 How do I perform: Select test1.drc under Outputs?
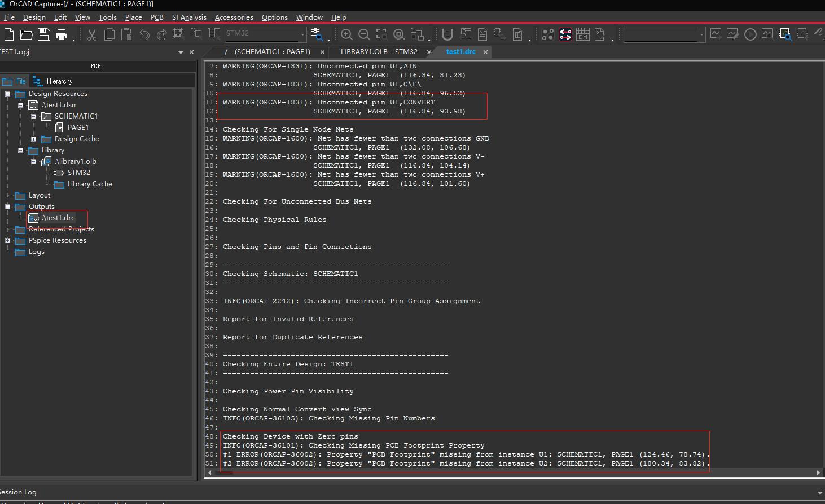coord(57,217)
